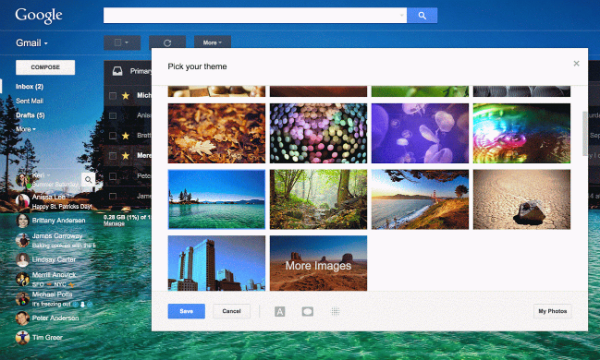Click the vignette rectangle icon
This screenshot has width=600, height=360.
(308, 312)
